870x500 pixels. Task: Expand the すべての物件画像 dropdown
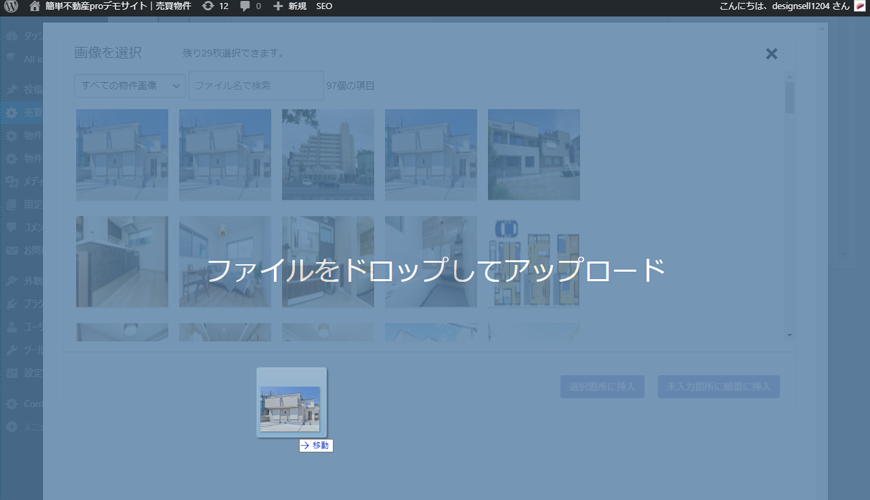point(130,86)
